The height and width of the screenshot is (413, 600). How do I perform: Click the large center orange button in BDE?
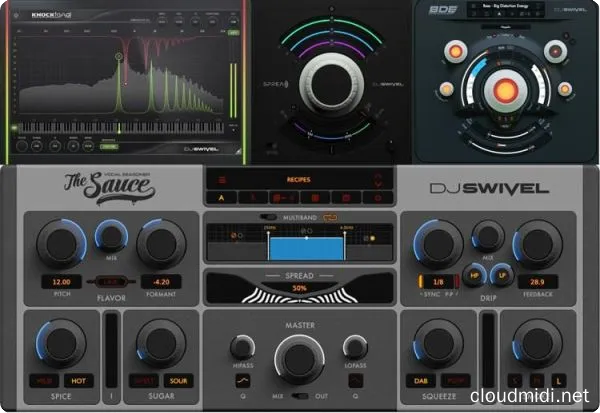coord(506,90)
